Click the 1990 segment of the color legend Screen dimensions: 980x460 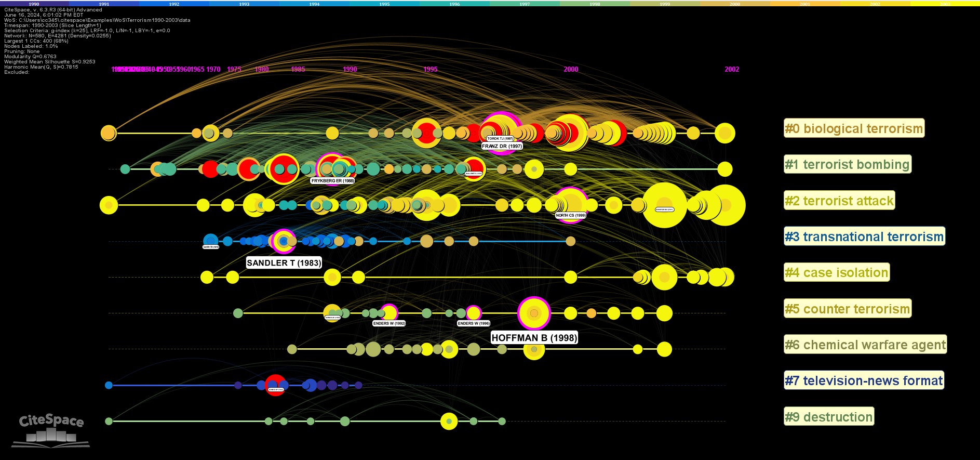point(34,4)
